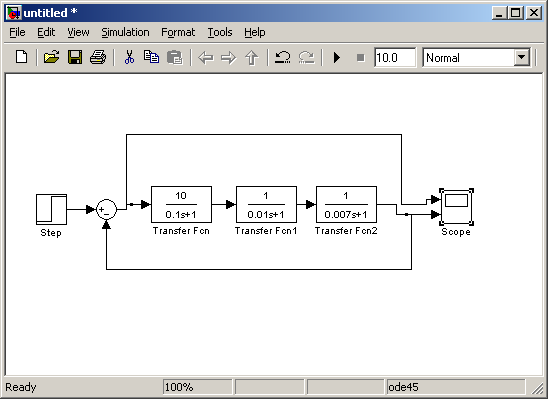The width and height of the screenshot is (548, 399).
Task: Copy selection with the copy icon
Action: point(151,57)
